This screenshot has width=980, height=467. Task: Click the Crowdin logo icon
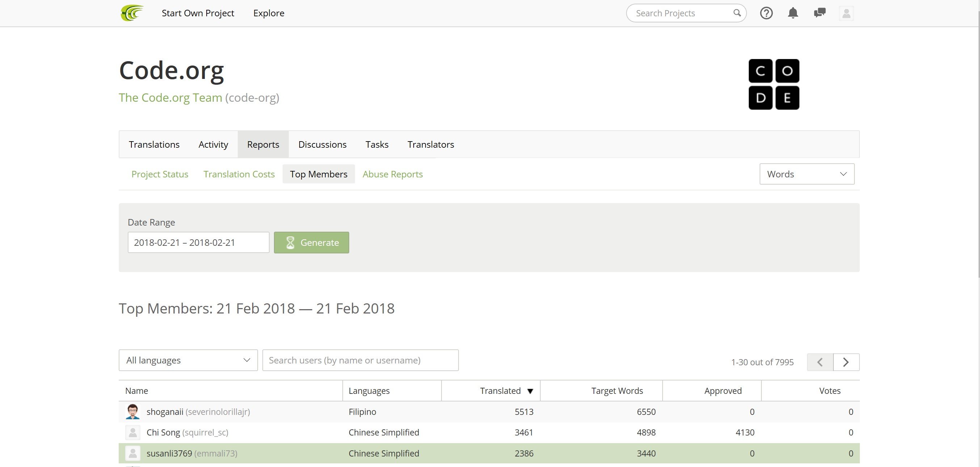pos(132,13)
